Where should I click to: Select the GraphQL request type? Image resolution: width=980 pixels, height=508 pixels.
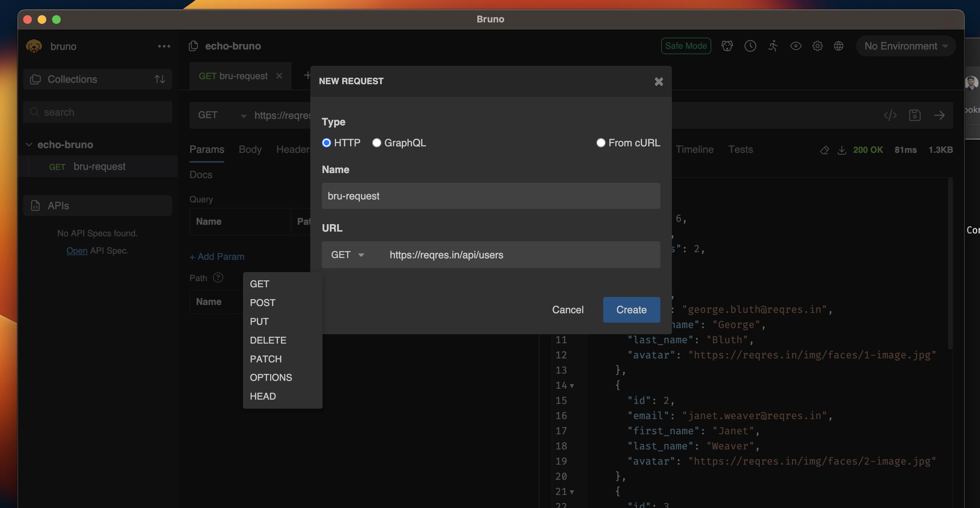click(x=376, y=143)
